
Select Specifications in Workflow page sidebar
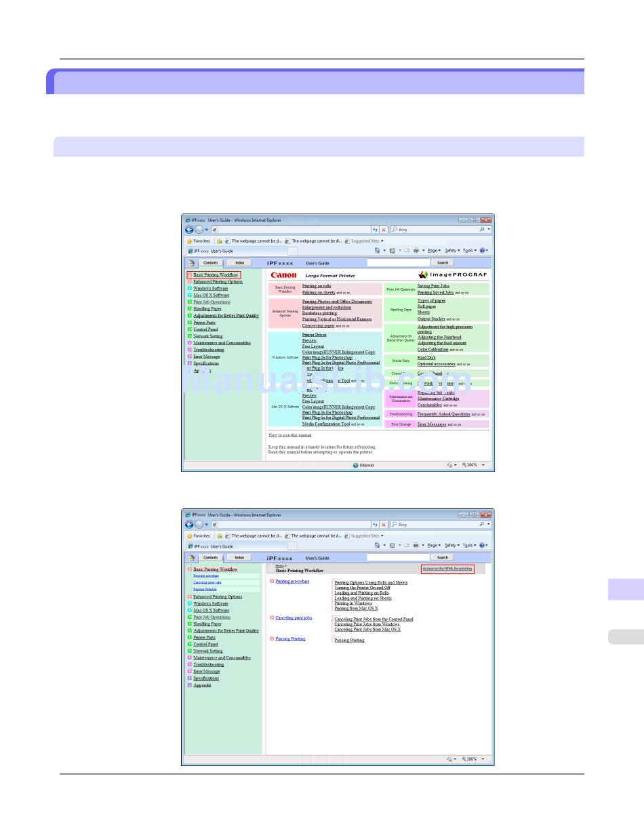[x=206, y=678]
